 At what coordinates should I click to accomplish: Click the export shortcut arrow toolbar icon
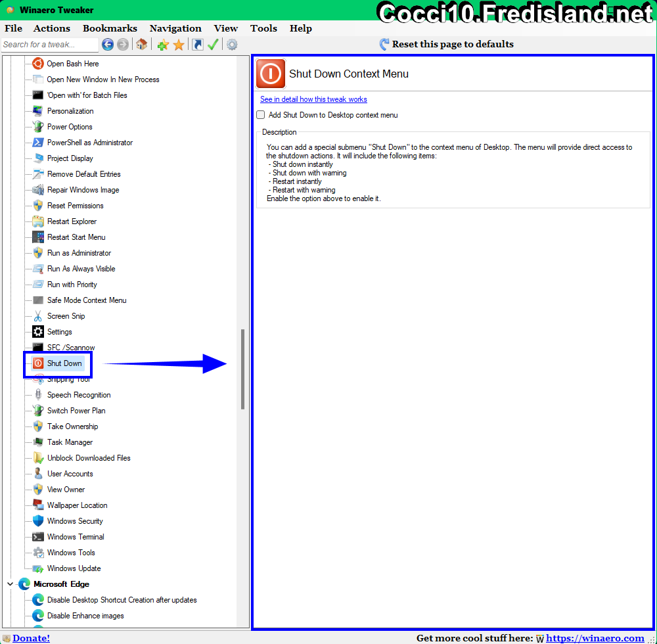[197, 45]
